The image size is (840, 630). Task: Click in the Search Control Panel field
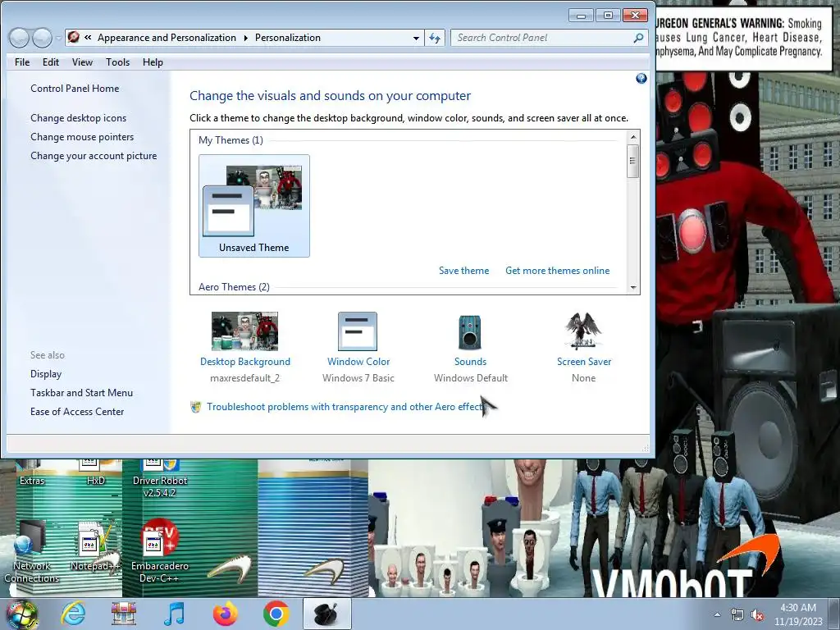[x=541, y=38]
